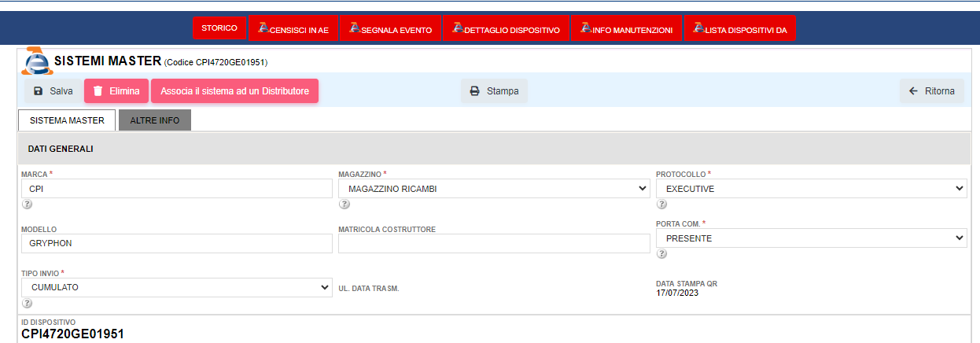Viewport: 980px width, 343px height.
Task: Click the empty MATRICOLA COSTRUTTORE field
Action: click(x=494, y=244)
